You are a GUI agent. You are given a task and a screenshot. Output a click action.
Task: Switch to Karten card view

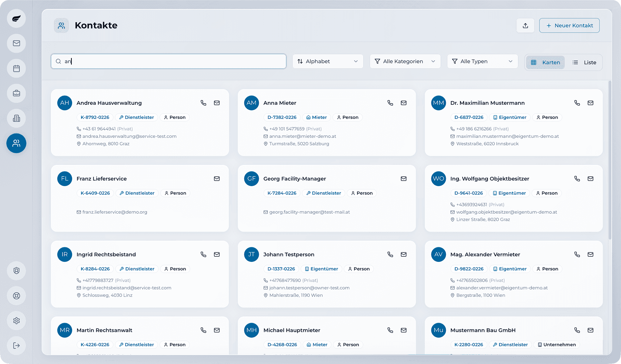pos(546,62)
